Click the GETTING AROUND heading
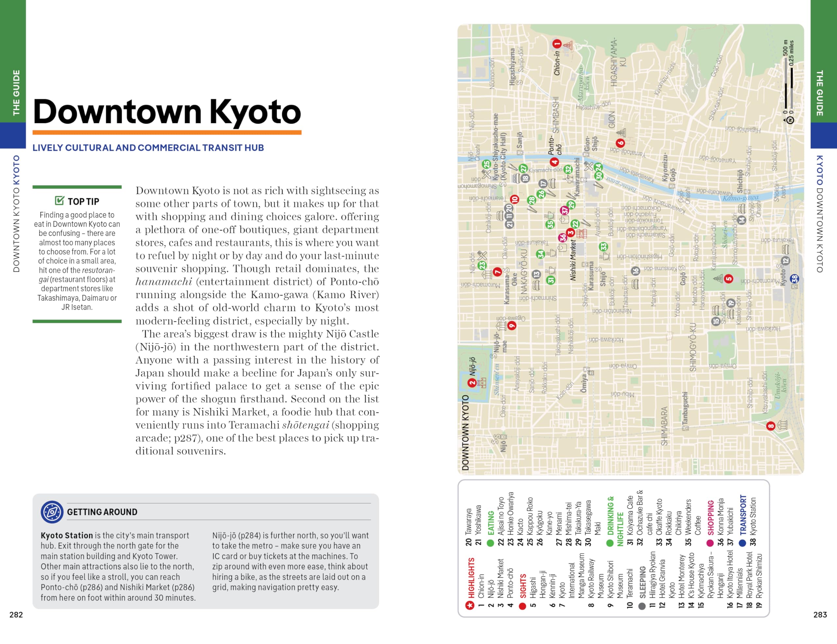 pyautogui.click(x=102, y=512)
